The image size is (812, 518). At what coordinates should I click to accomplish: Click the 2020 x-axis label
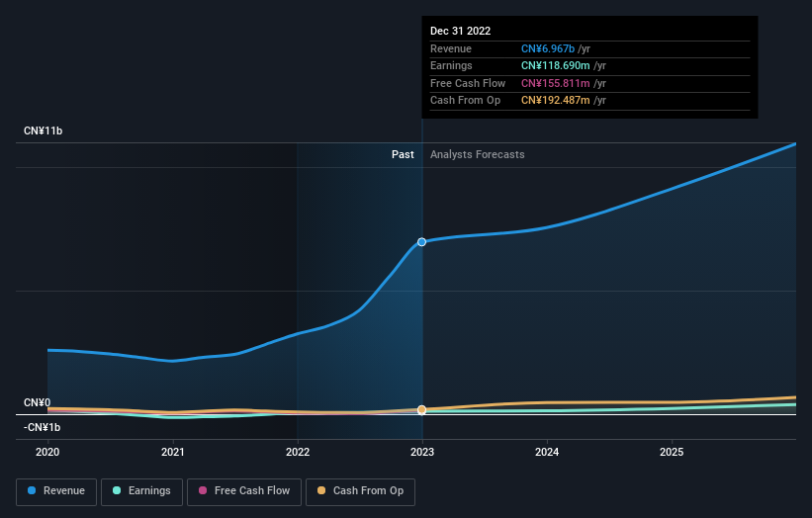(x=47, y=452)
